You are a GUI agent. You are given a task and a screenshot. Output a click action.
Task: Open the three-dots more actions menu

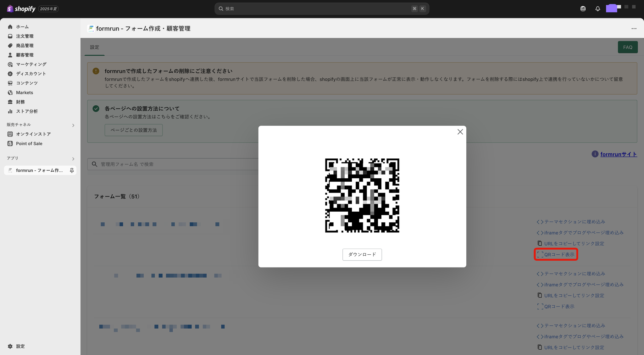pyautogui.click(x=634, y=29)
